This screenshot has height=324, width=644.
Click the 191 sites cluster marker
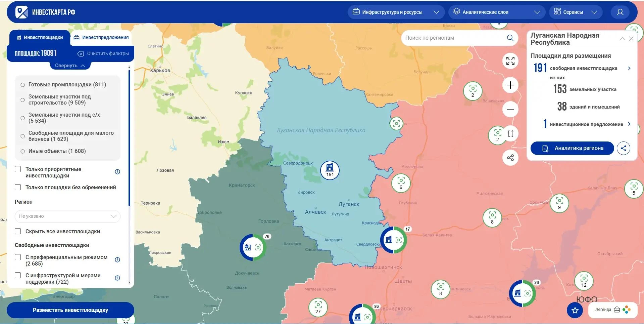[330, 170]
